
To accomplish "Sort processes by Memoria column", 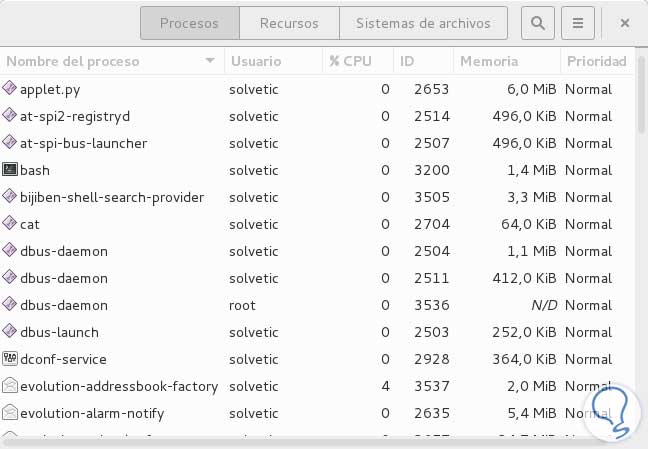I will (x=489, y=61).
